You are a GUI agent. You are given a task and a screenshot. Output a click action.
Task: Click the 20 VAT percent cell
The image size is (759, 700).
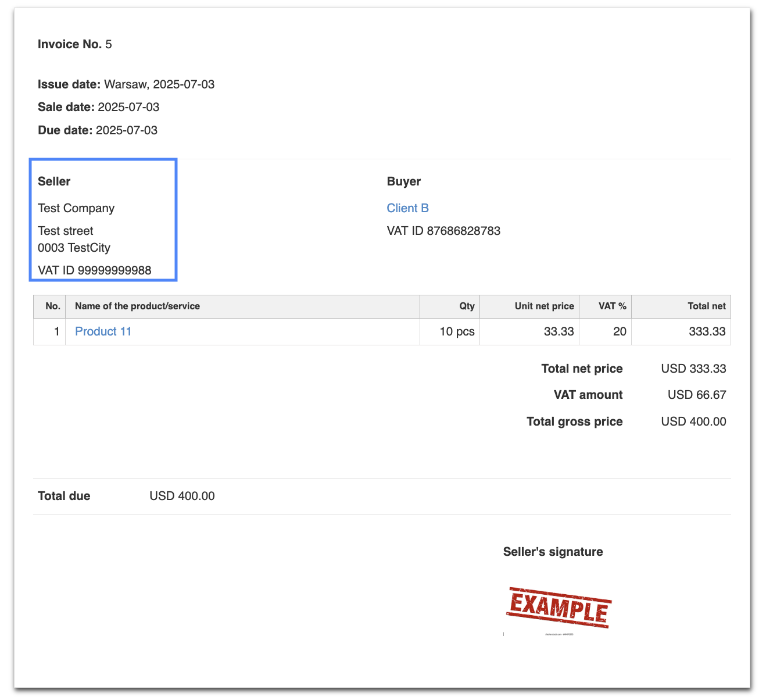click(x=605, y=331)
